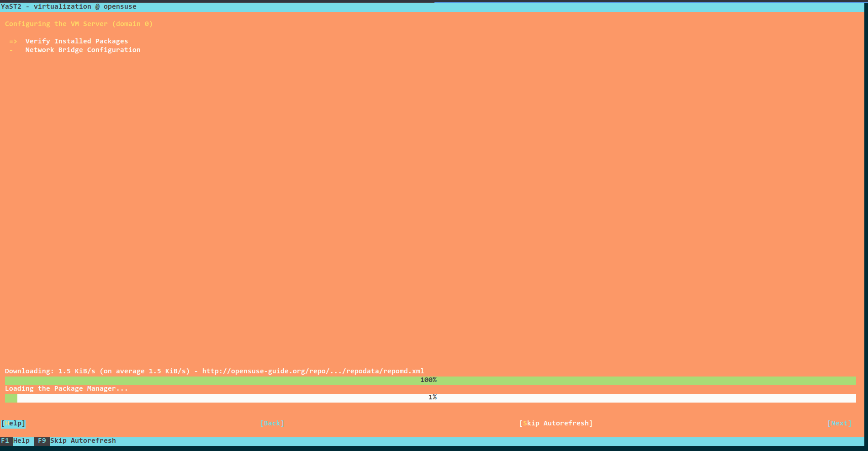Screen dimensions: 868x451
Task: Select F9 Skip Autorefresh in the bottom bar
Action: (76, 441)
